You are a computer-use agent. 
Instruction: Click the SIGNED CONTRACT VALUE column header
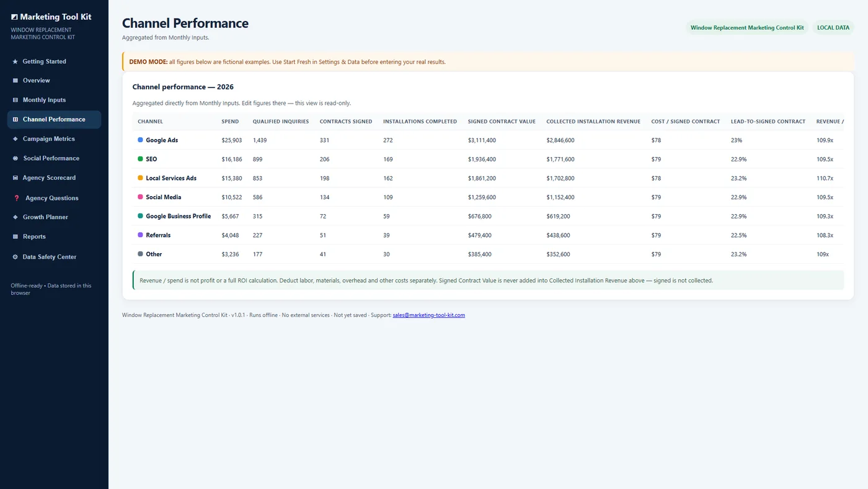[x=502, y=122]
